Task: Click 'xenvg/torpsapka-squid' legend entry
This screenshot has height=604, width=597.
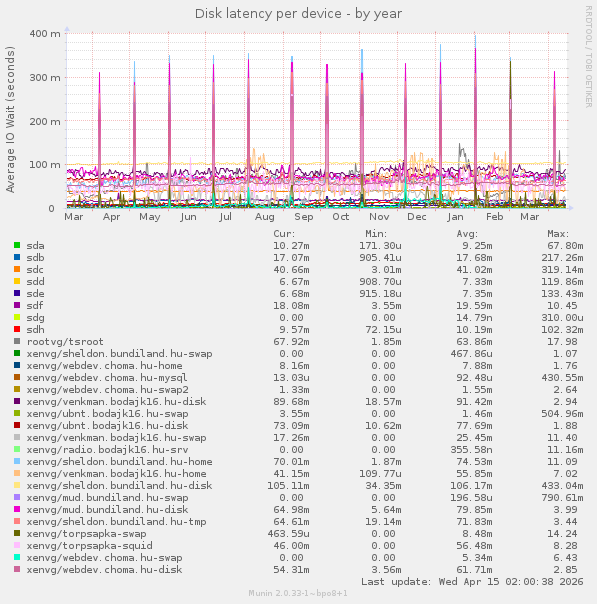Action: (x=89, y=546)
